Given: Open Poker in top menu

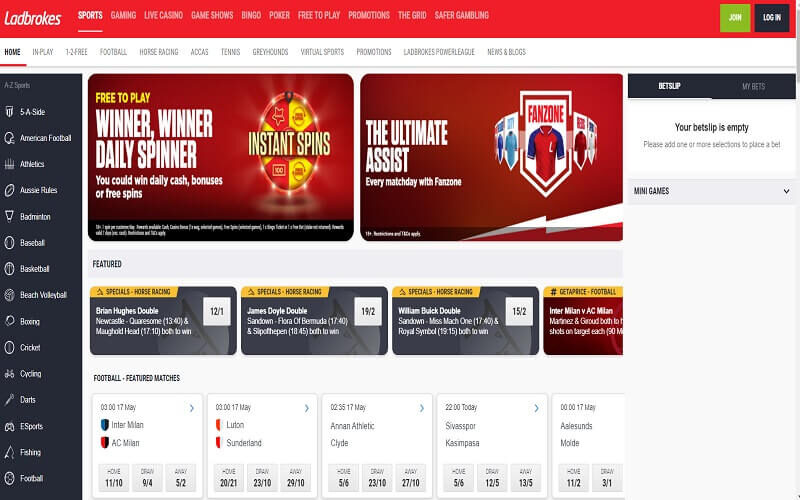Looking at the screenshot, I should click(x=279, y=15).
